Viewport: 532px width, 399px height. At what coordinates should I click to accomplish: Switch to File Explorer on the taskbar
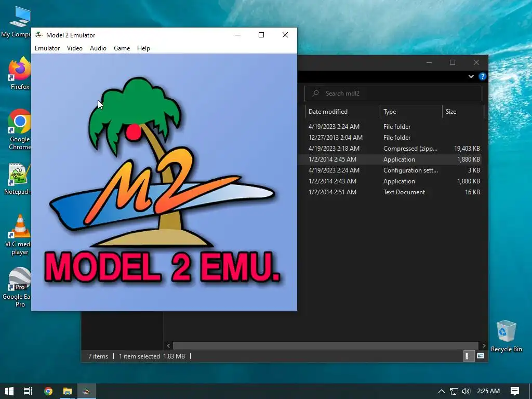[67, 391]
